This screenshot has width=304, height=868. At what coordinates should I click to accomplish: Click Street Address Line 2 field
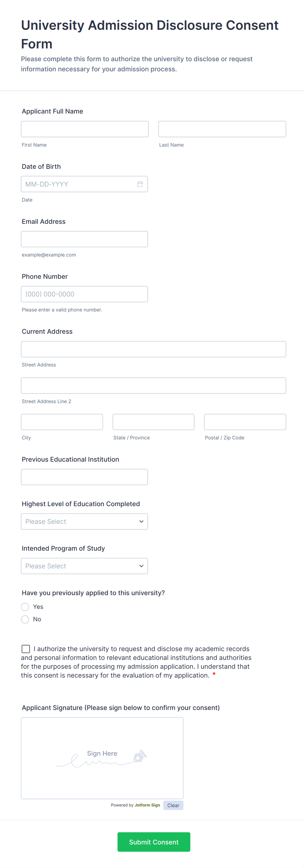(x=153, y=385)
